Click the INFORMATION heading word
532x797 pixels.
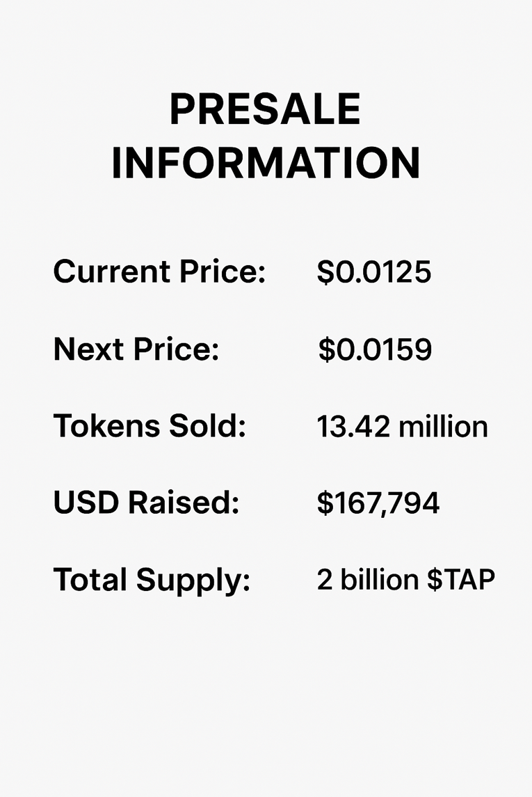(x=266, y=163)
